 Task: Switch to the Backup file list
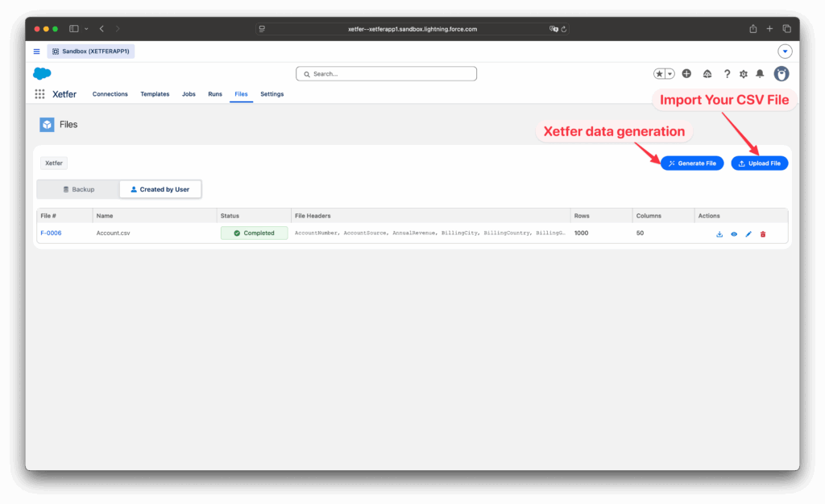[78, 189]
